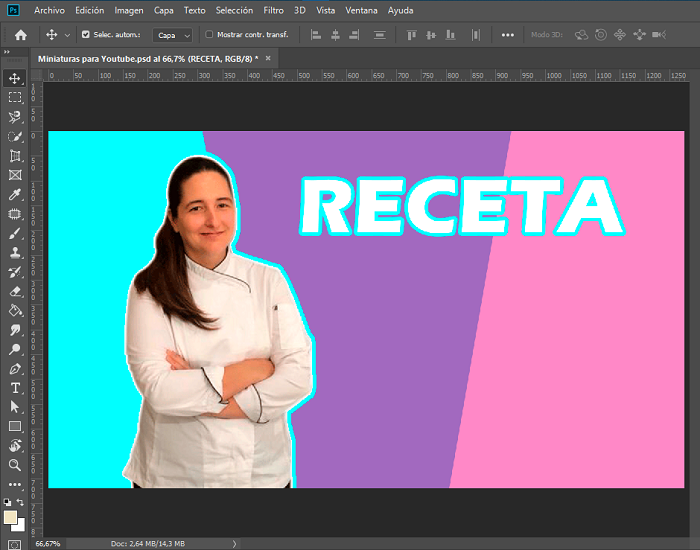Image resolution: width=700 pixels, height=550 pixels.
Task: Align left edges of layers
Action: click(316, 35)
